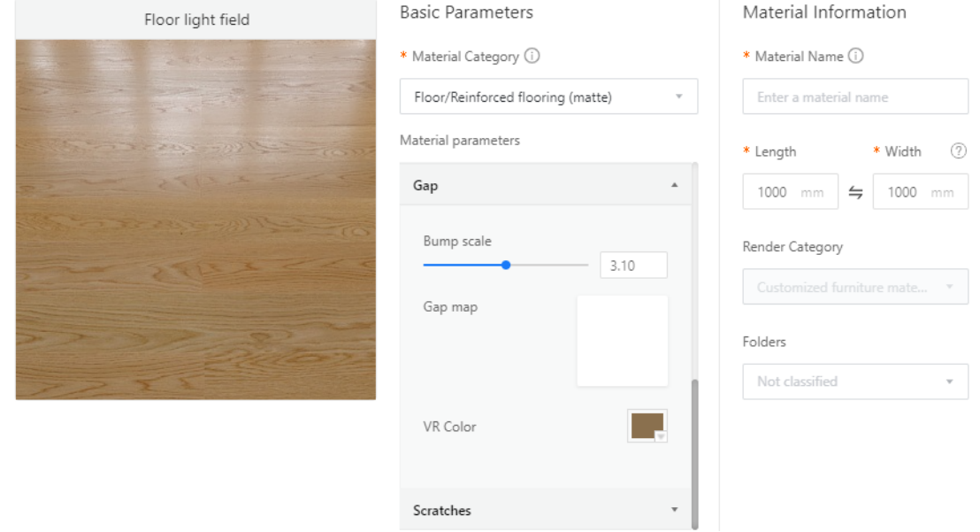Viewport: 980px width, 532px height.
Task: Open the Material Category dropdown
Action: 548,97
